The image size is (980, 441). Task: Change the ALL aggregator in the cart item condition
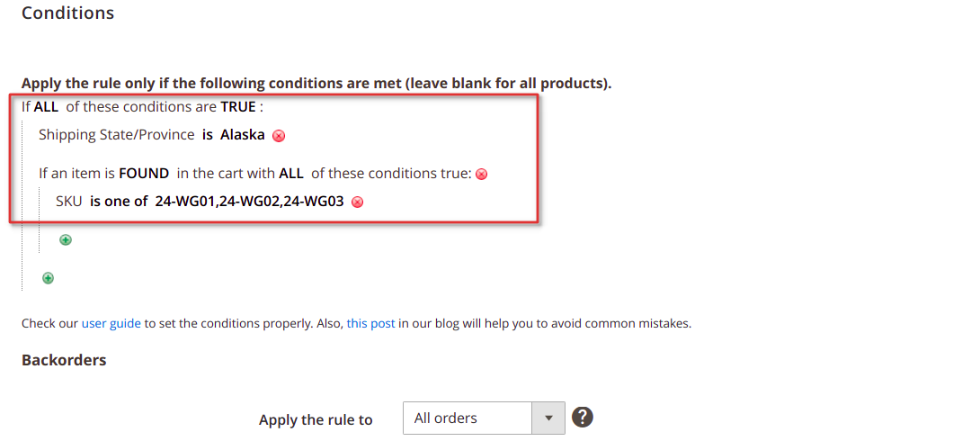pyautogui.click(x=291, y=174)
